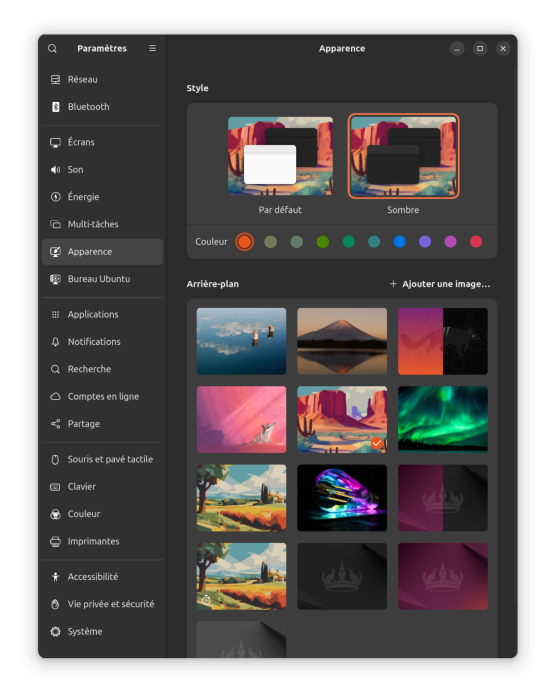Click the Réseau network icon
555x700 pixels.
pos(55,79)
